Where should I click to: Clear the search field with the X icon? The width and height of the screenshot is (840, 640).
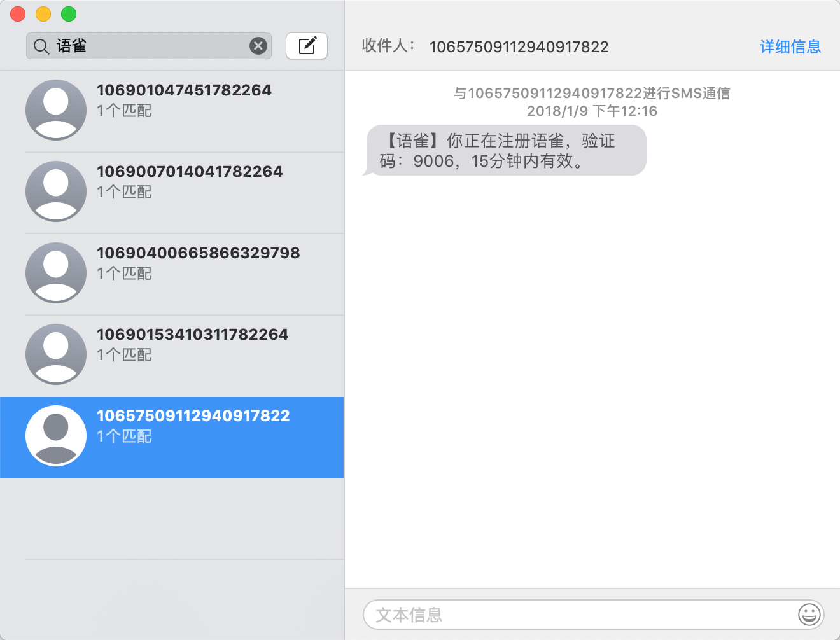(x=258, y=46)
